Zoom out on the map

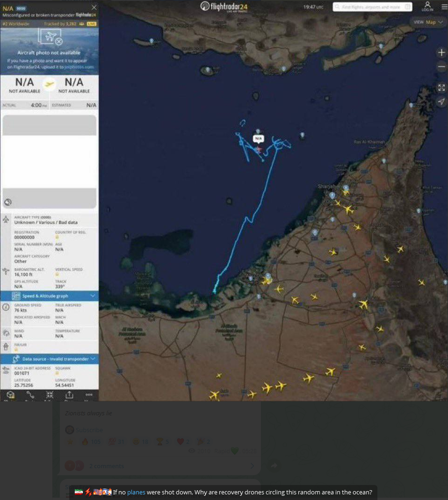[441, 67]
